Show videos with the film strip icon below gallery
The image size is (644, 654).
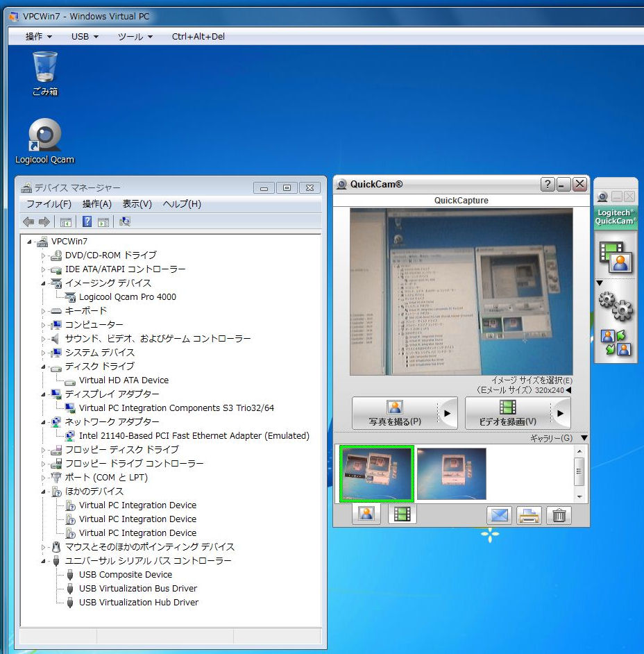(402, 514)
